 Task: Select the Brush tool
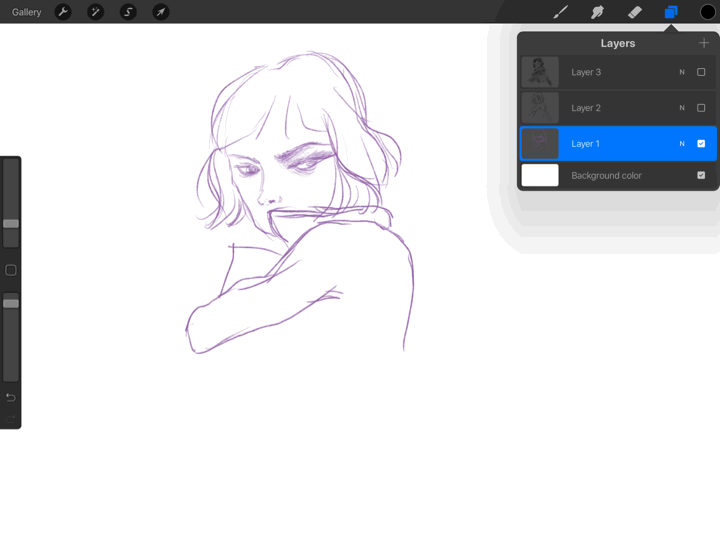[560, 12]
